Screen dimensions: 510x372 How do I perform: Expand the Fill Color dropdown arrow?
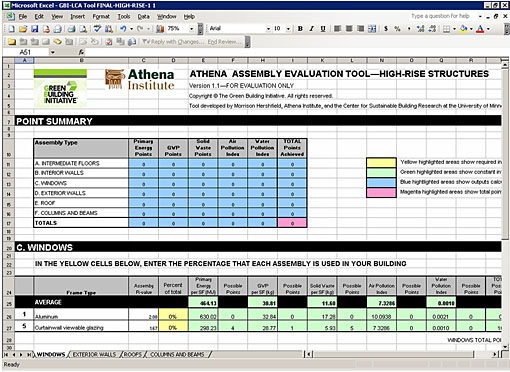[x=471, y=29]
